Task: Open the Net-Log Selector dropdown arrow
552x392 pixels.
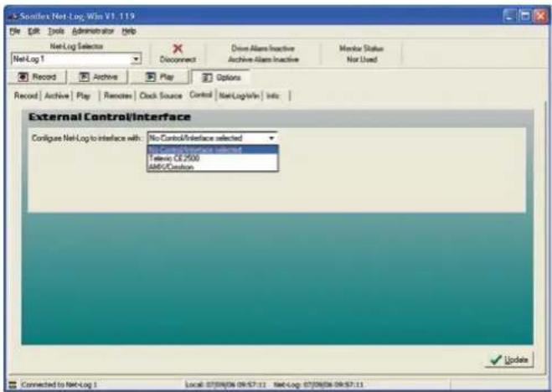Action: (x=136, y=59)
